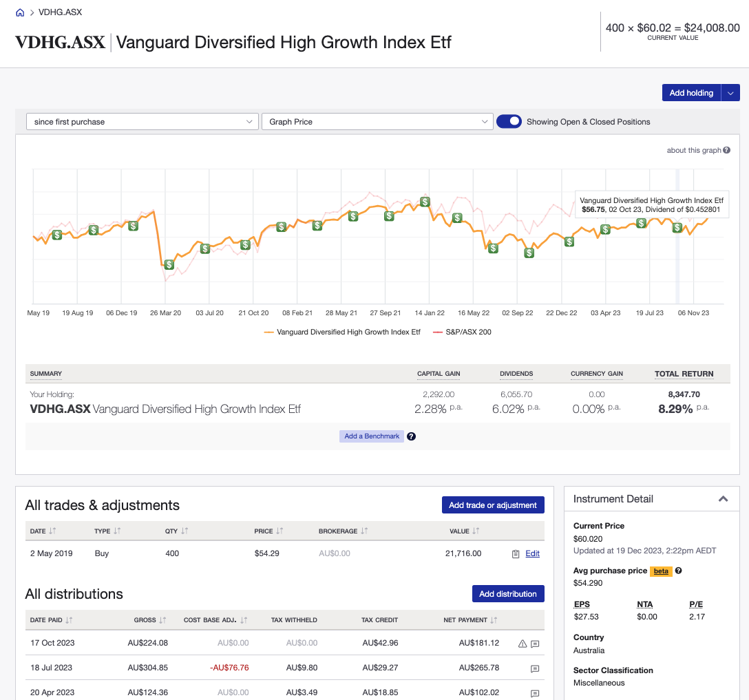Screen dimensions: 749x700
Task: Open the comment icon on the 18 Jul 2023 distribution
Action: click(x=536, y=668)
